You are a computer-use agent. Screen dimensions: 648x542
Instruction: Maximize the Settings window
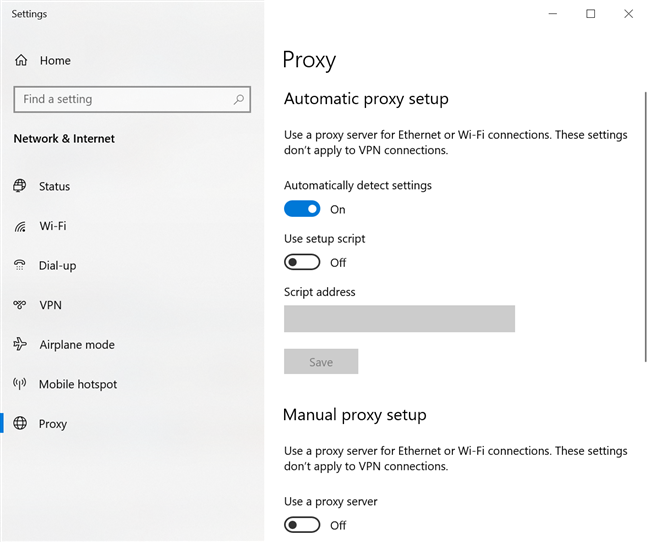(x=591, y=14)
